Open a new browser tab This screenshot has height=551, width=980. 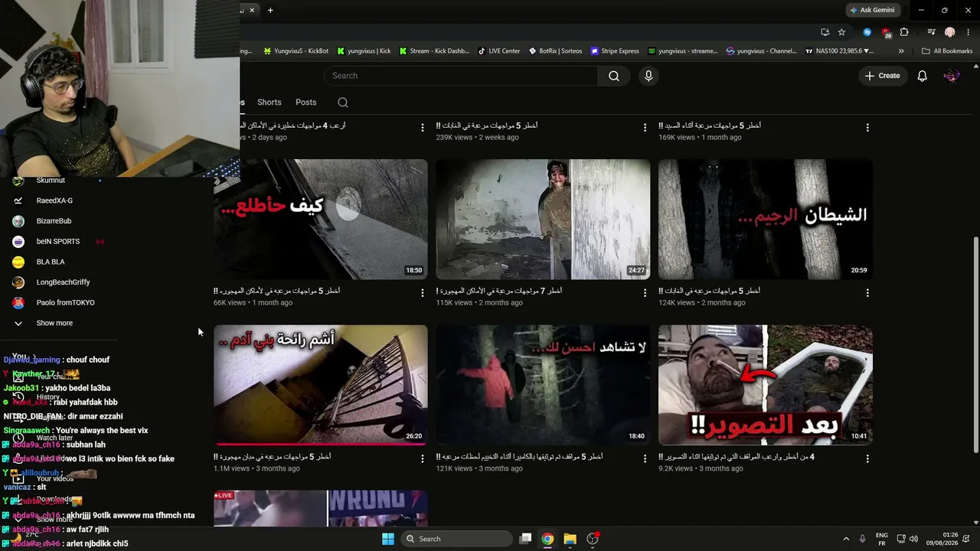270,10
